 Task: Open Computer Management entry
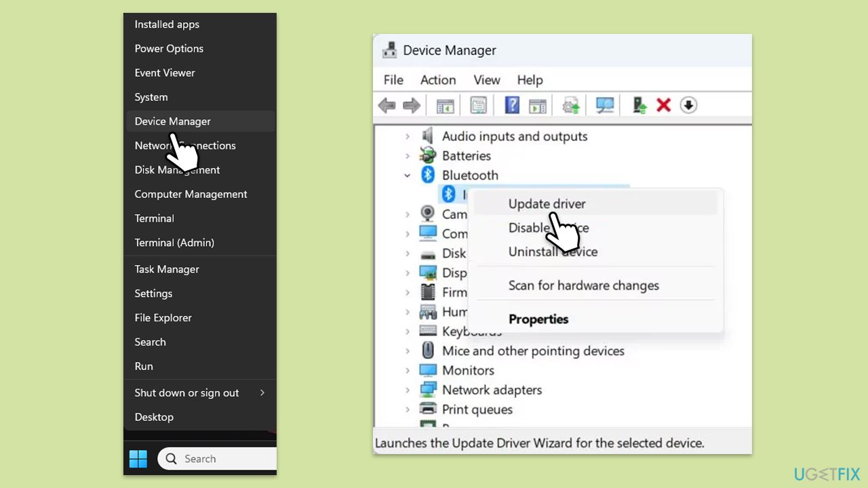point(200,194)
